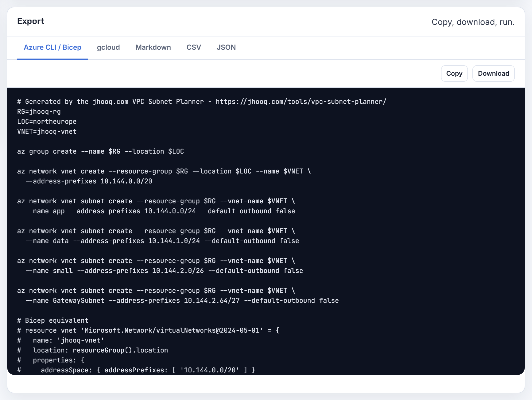Select the Azure CLI / Bicep tab
This screenshot has width=532, height=400.
coord(52,48)
